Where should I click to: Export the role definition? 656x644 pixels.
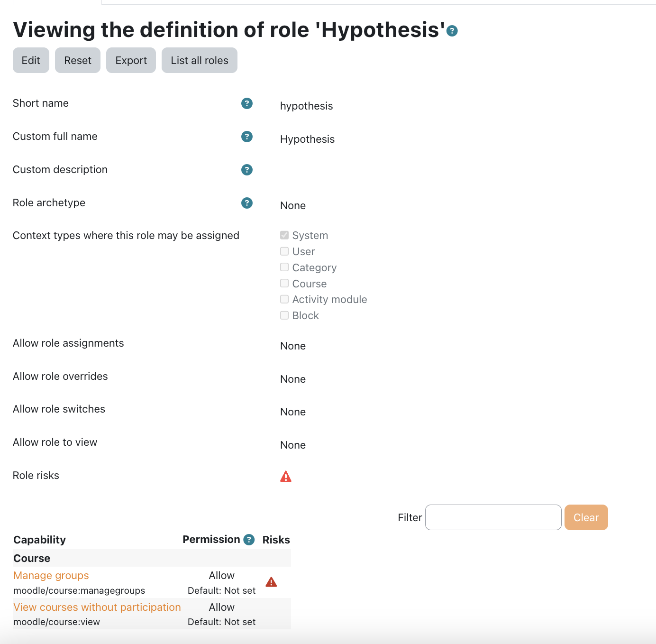coord(131,60)
